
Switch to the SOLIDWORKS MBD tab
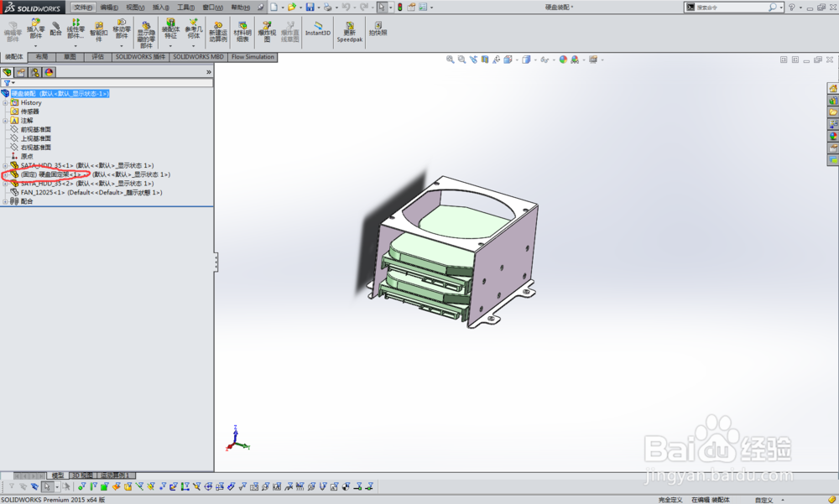point(198,57)
